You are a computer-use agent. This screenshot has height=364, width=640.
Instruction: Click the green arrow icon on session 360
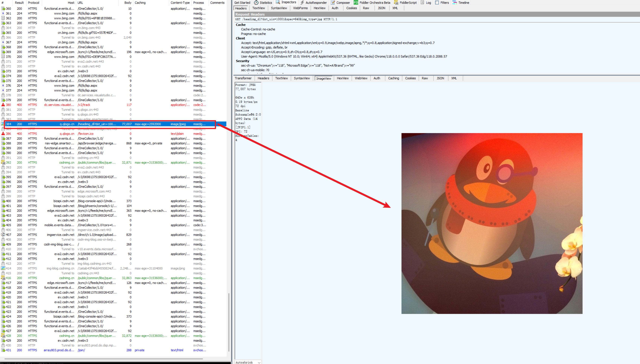[x=3, y=8]
